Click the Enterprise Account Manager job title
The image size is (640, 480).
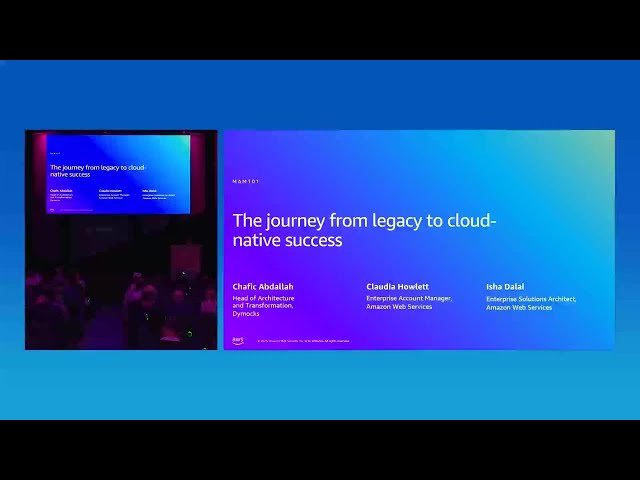[409, 302]
